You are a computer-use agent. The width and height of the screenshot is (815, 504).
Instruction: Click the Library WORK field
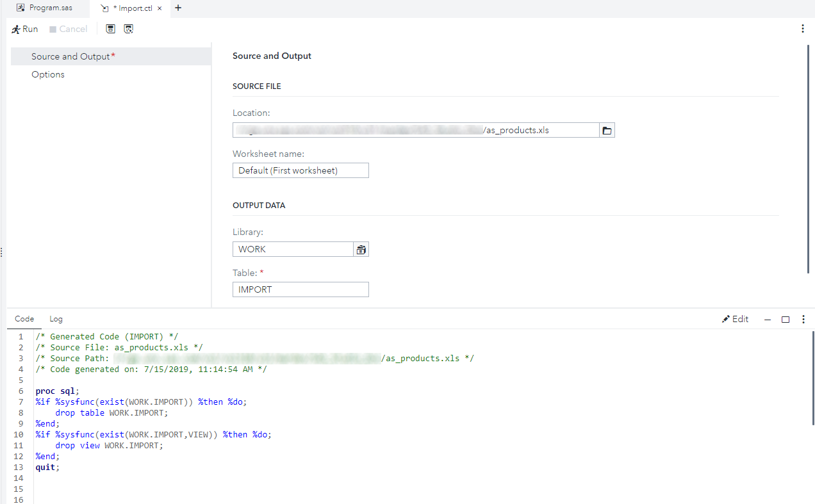click(293, 250)
